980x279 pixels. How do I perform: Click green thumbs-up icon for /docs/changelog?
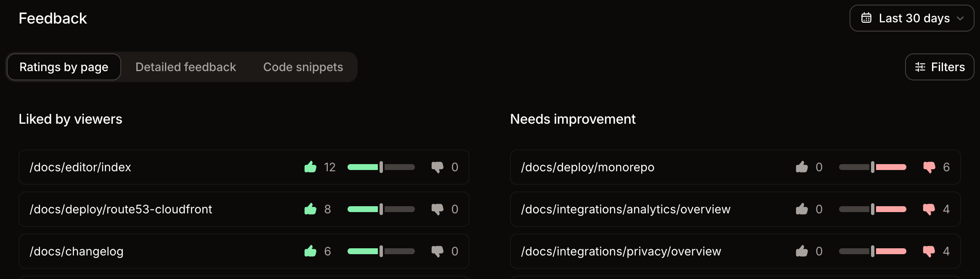[311, 251]
